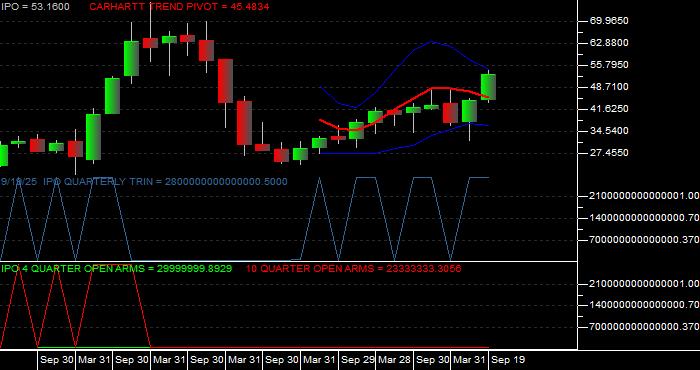Click the Sep 29 date marker
This screenshot has height=370, width=700.
pyautogui.click(x=357, y=360)
